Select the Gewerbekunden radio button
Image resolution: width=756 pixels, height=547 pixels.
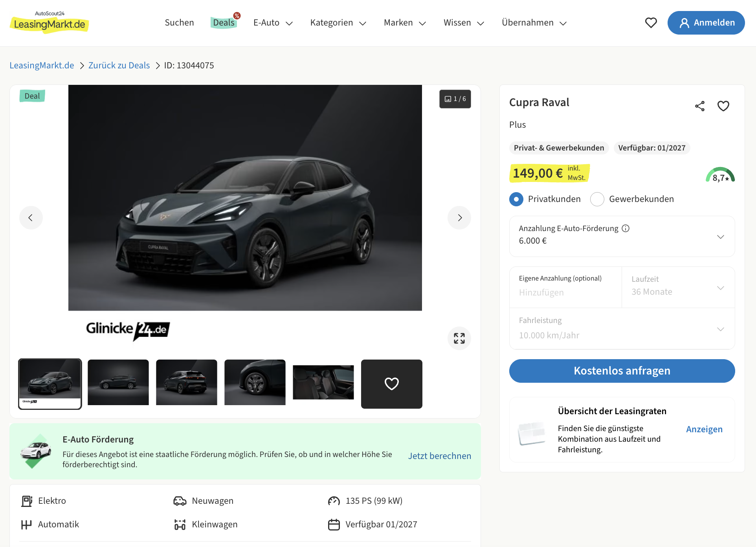click(x=597, y=199)
